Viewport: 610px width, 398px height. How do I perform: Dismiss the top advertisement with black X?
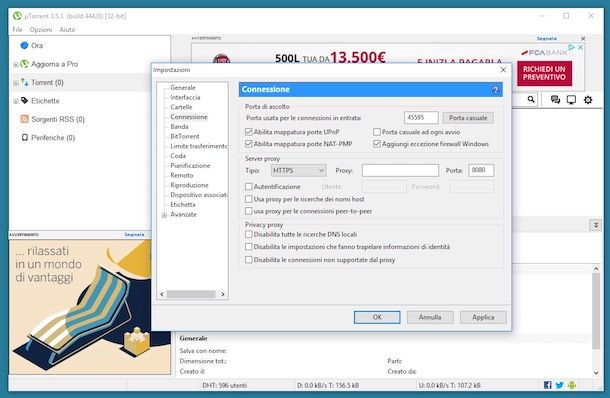pyautogui.click(x=583, y=39)
